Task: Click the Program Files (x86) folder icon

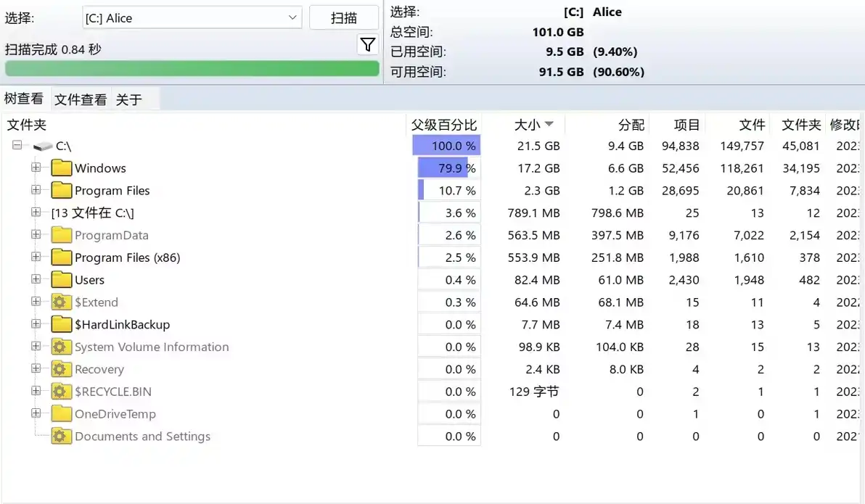Action: [62, 257]
